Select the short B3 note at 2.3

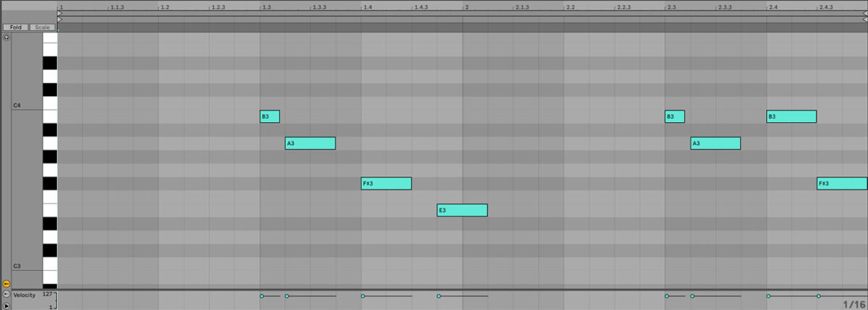pos(675,116)
